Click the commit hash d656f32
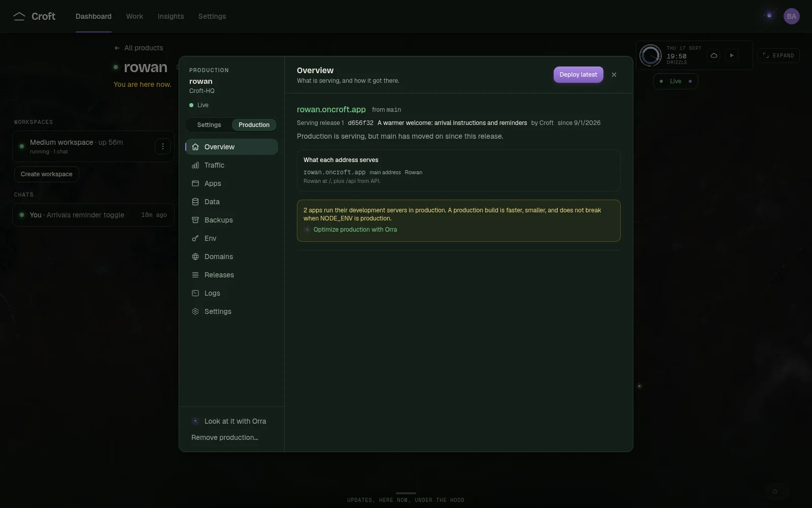Image resolution: width=812 pixels, height=508 pixels. coord(361,123)
